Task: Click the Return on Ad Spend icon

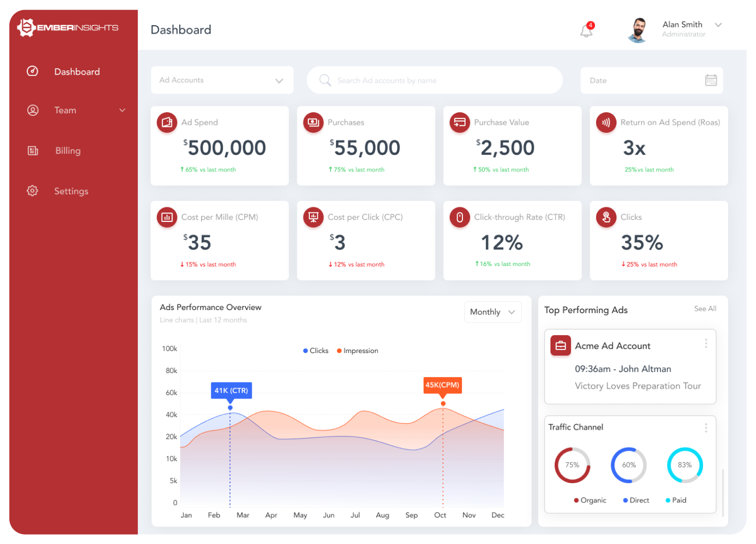Action: point(606,122)
